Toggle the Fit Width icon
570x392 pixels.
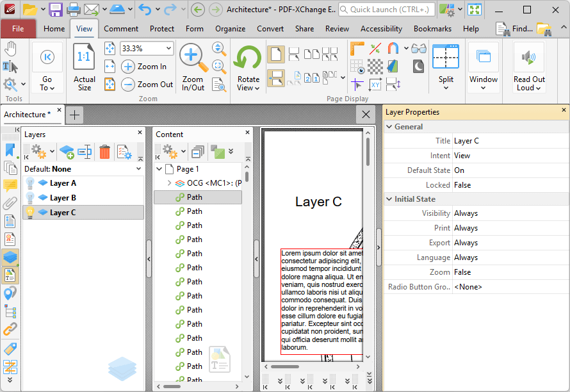(x=110, y=67)
